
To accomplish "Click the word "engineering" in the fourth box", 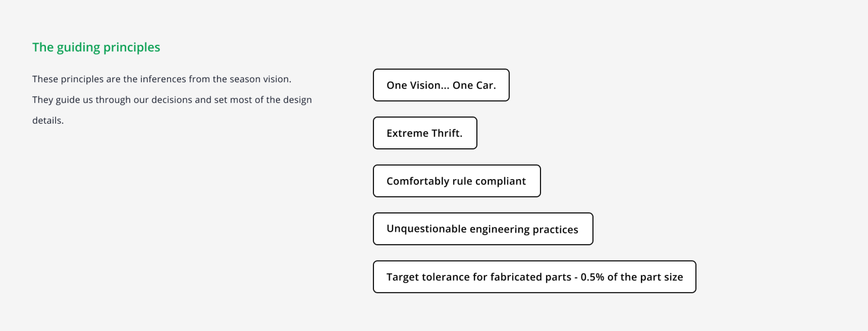I will tap(499, 229).
